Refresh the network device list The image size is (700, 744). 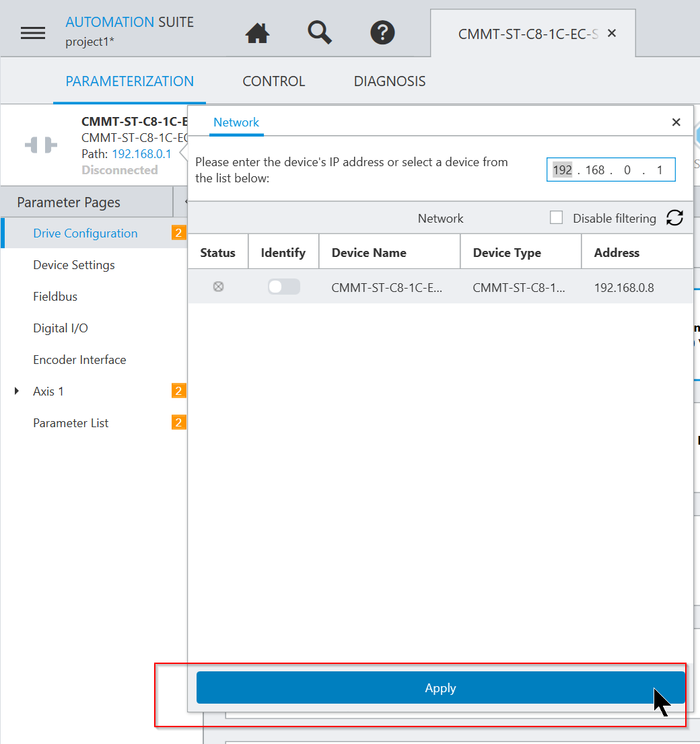coord(674,218)
